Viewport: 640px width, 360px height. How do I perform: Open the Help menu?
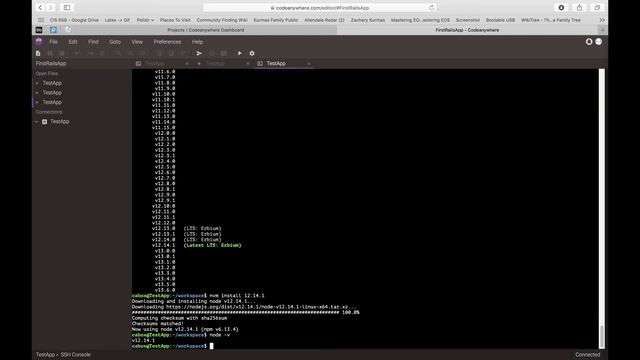click(198, 42)
